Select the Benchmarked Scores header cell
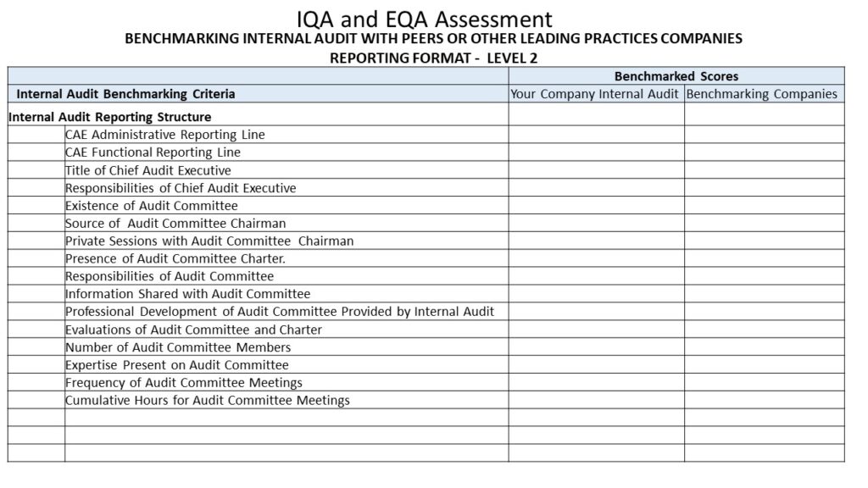868x488 pixels. pos(676,76)
